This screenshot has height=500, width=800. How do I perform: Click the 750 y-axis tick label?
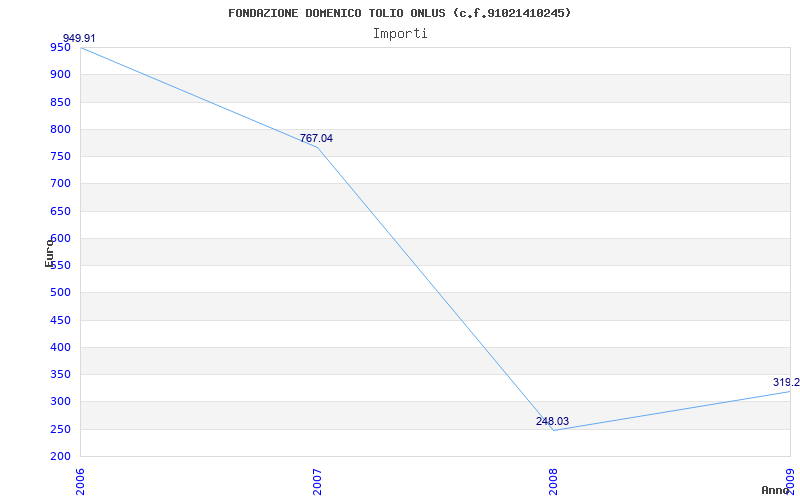pyautogui.click(x=60, y=157)
